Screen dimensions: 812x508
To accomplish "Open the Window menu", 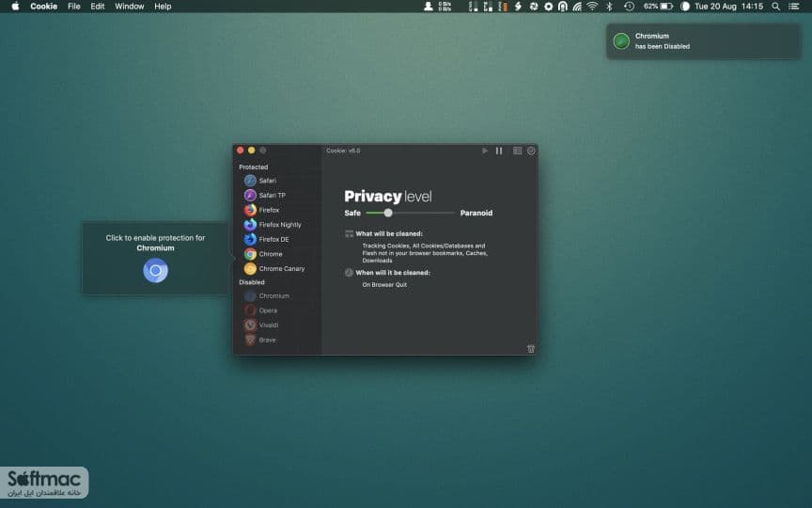I will point(130,7).
